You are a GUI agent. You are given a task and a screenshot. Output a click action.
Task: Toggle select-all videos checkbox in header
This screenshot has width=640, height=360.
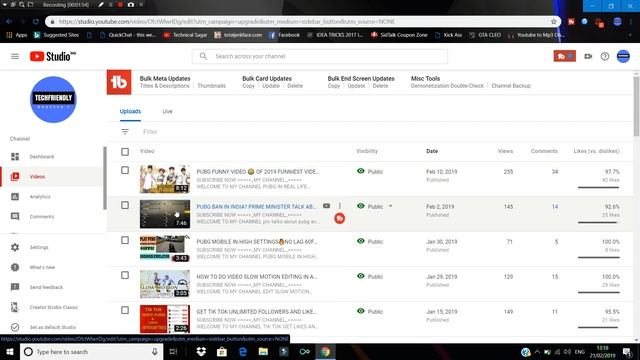click(x=125, y=152)
